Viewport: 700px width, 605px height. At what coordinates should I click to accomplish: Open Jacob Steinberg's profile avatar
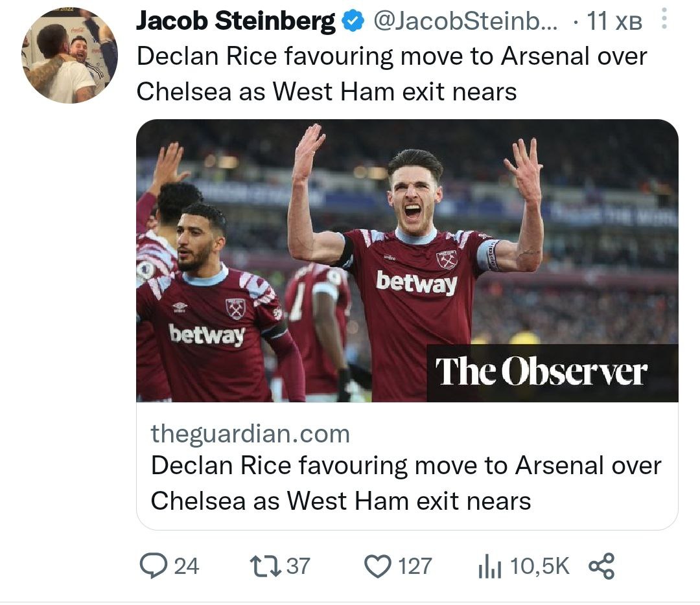tap(70, 55)
